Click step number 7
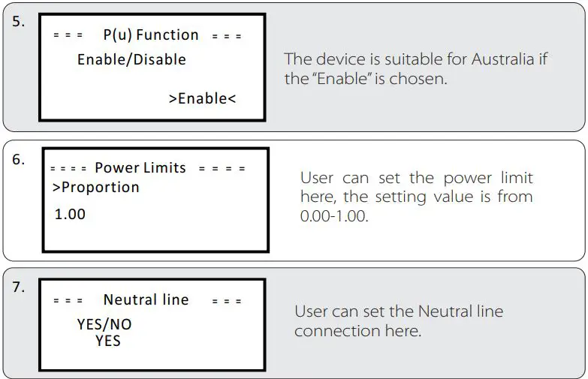Viewport: 588px width, 379px height. (x=19, y=287)
